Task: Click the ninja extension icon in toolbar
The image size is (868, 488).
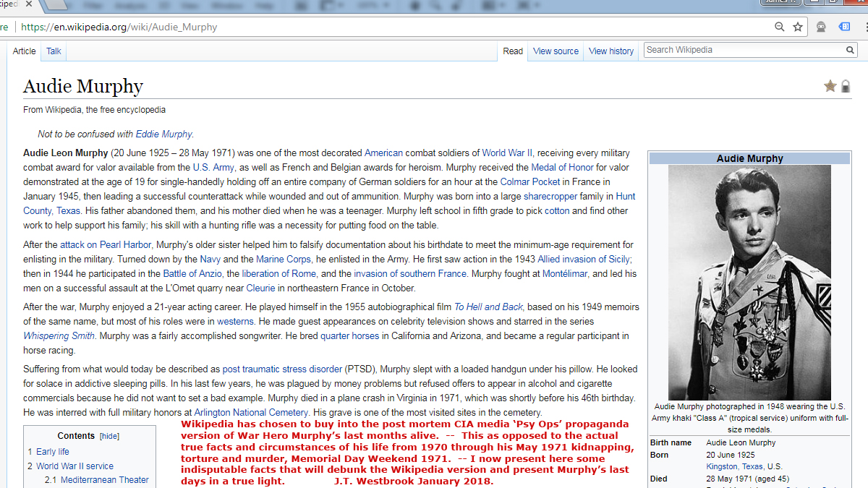Action: (821, 27)
